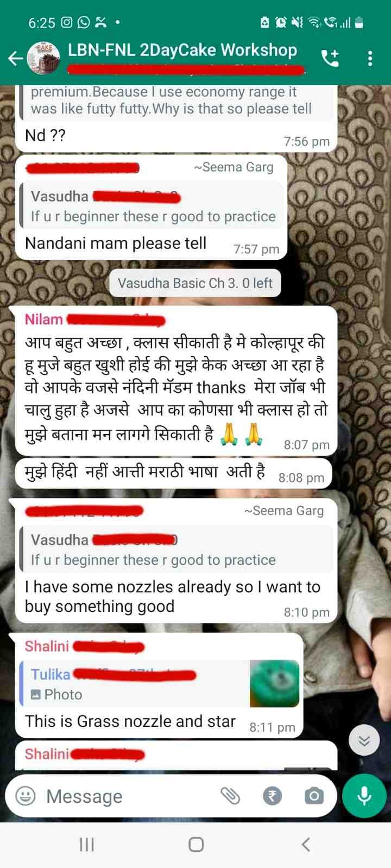Tap quoted reply above 'Nandani mam please tell'
Screen dimensions: 391x868
point(152,205)
